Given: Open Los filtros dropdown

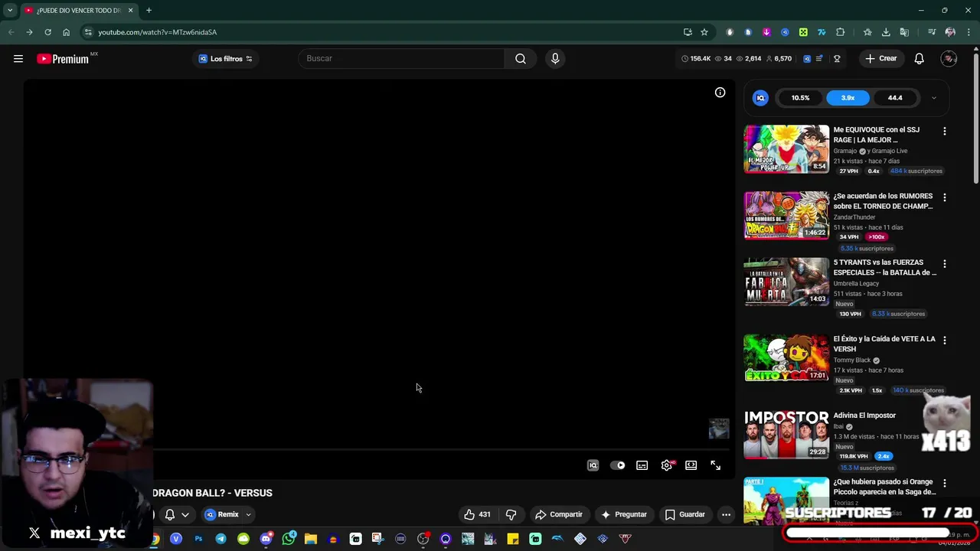Looking at the screenshot, I should (x=225, y=59).
